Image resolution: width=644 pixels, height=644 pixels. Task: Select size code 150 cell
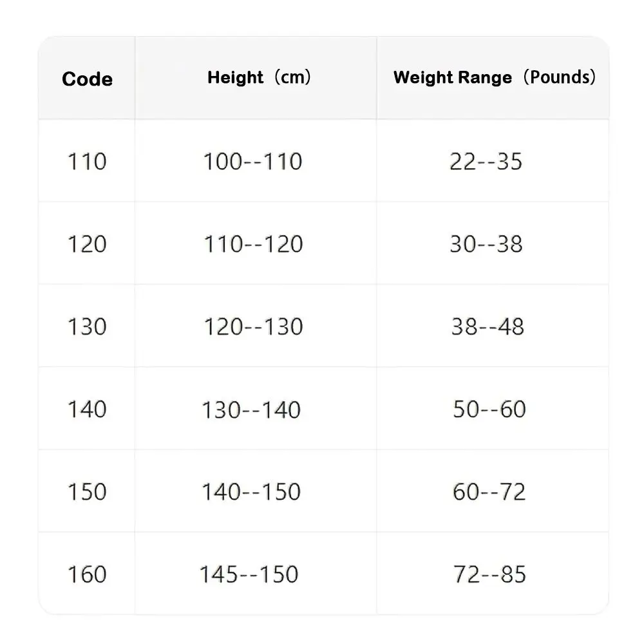click(87, 491)
